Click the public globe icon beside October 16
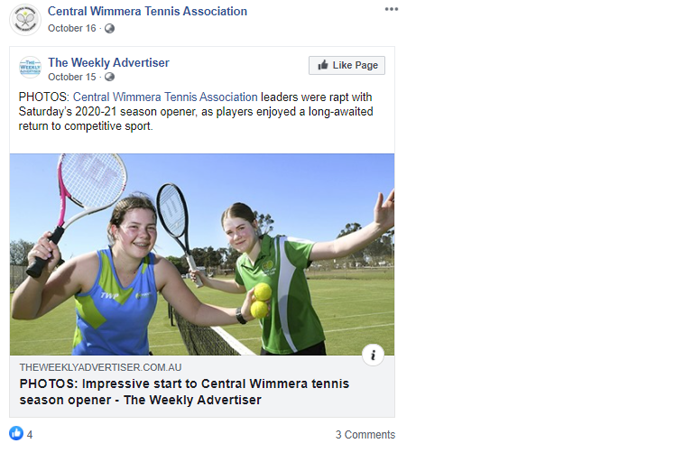Image resolution: width=700 pixels, height=450 pixels. tap(109, 29)
